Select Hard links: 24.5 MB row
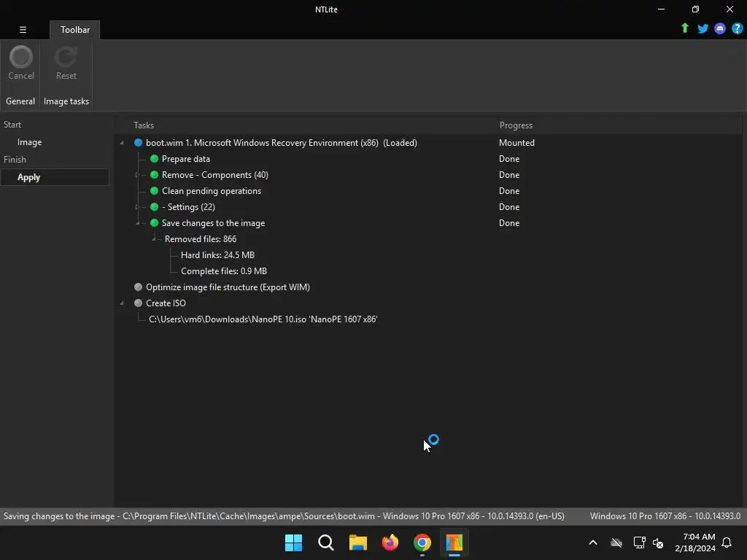Viewport: 747px width, 560px height. (217, 255)
